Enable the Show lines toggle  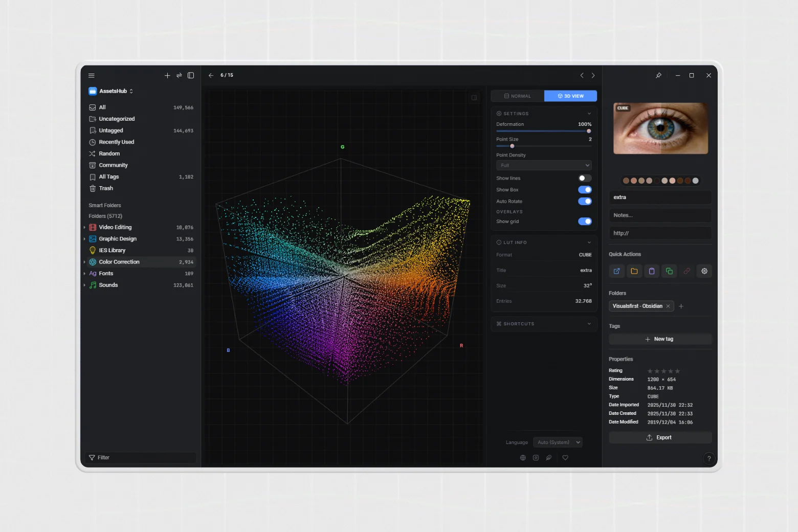(585, 178)
